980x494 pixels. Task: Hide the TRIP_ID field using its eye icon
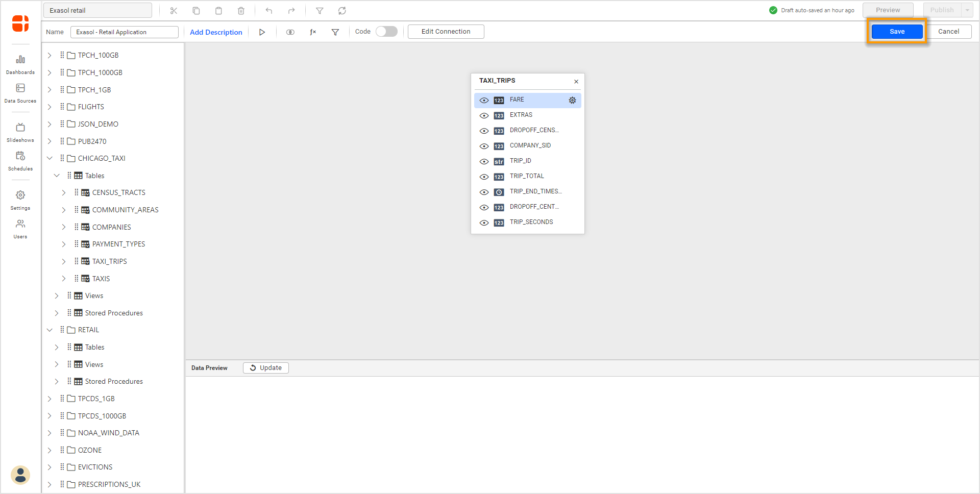pyautogui.click(x=484, y=162)
